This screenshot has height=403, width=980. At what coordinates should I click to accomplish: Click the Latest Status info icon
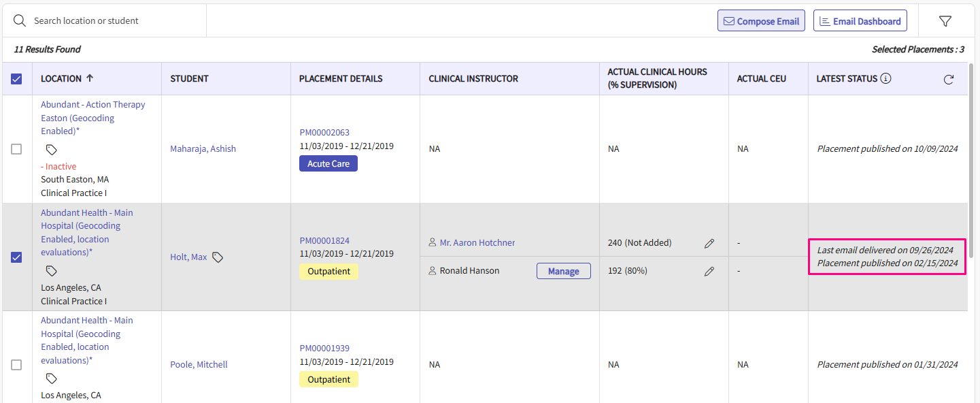click(885, 78)
